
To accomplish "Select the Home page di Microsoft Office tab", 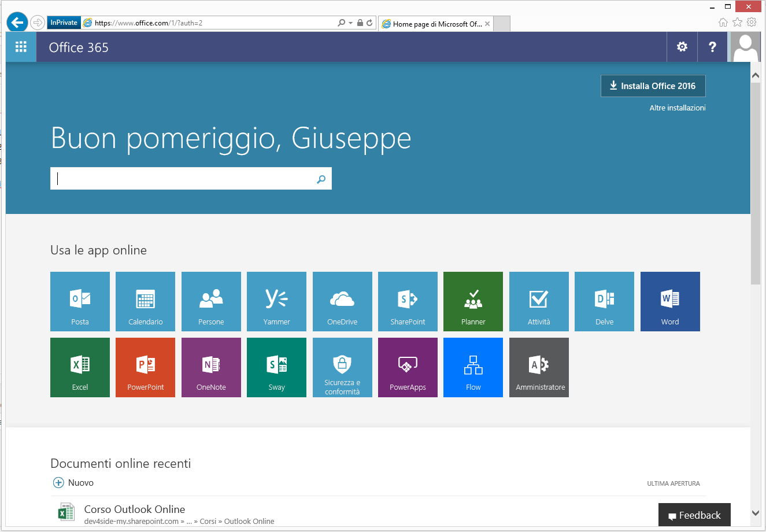I will click(436, 24).
